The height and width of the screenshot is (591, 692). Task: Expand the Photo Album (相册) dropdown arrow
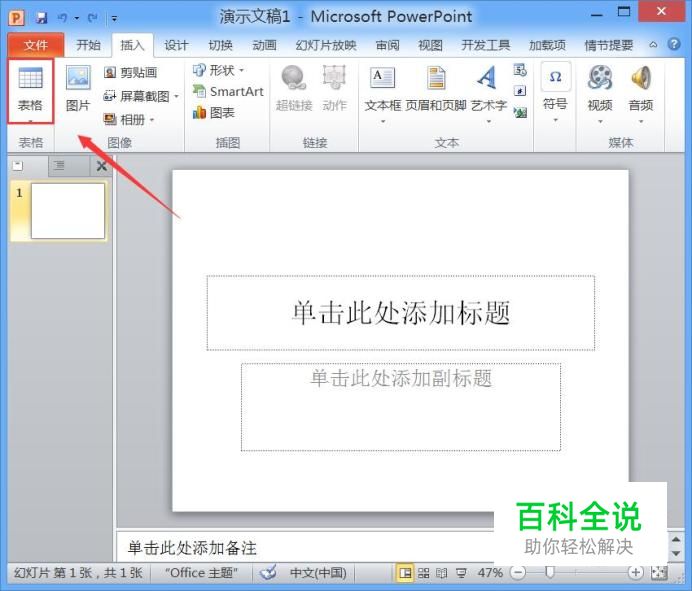pos(152,120)
